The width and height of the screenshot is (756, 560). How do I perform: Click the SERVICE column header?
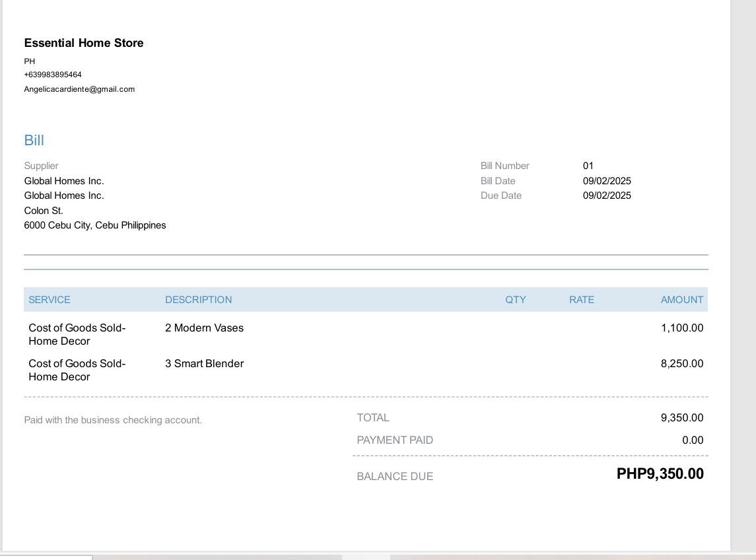coord(50,300)
